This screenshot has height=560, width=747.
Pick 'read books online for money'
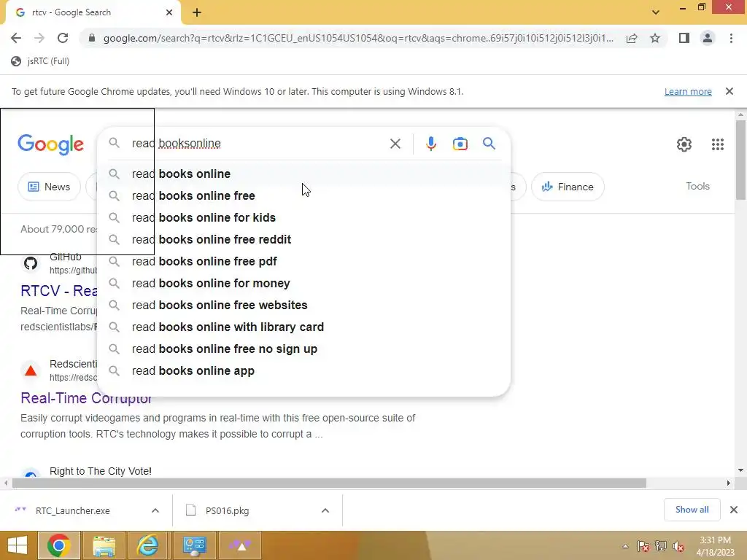point(303,284)
